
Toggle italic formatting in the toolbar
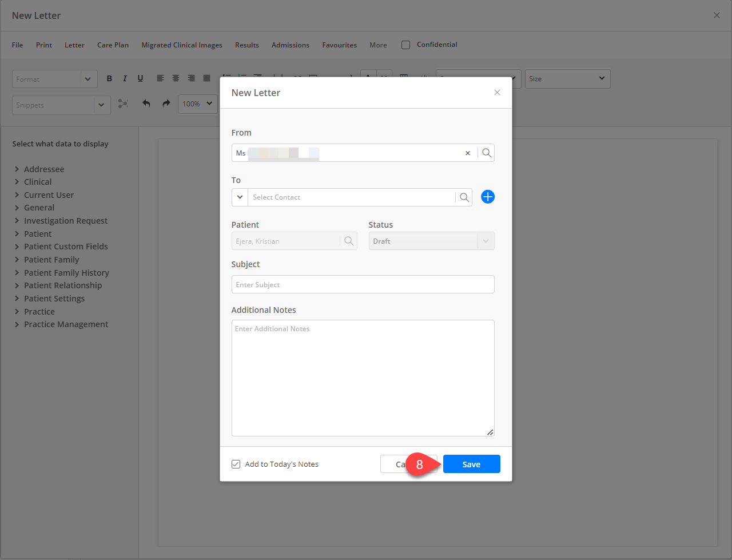point(125,78)
